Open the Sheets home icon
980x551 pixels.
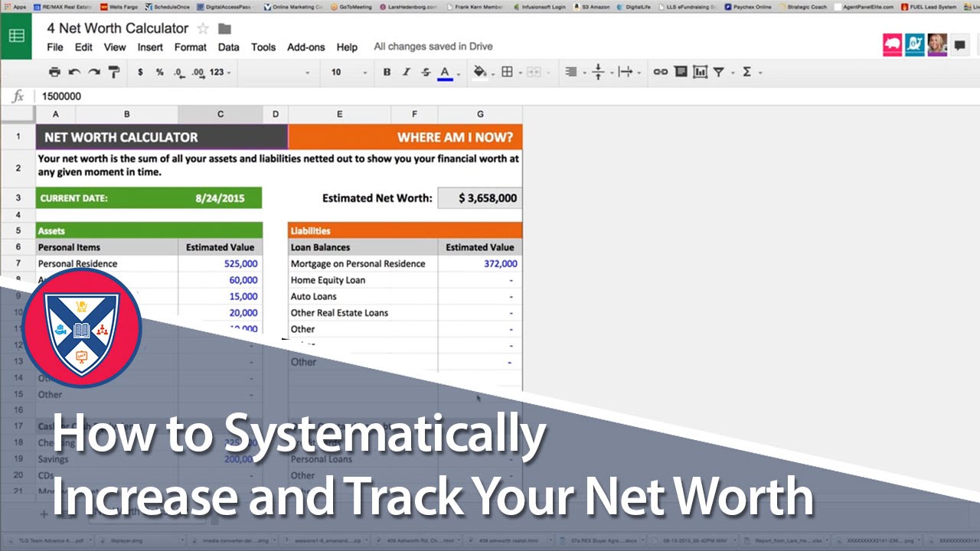click(x=16, y=36)
